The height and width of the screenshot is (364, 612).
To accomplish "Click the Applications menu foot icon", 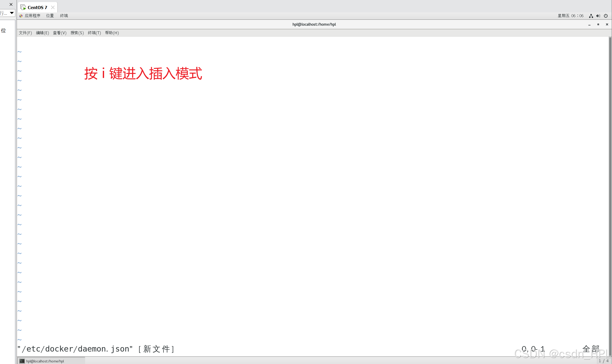I will click(21, 16).
